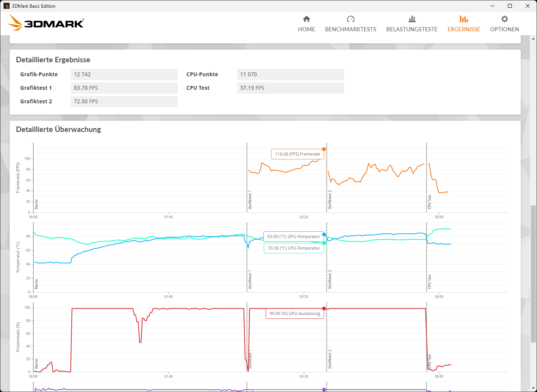Click the scrollbar down arrow
537x392 pixels.
[534, 388]
